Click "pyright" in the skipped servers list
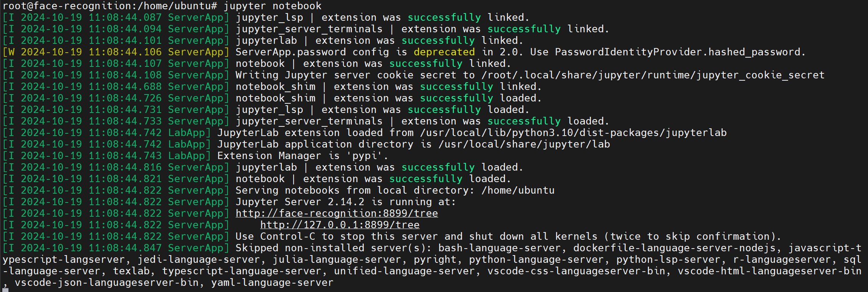The image size is (868, 292). click(x=435, y=260)
